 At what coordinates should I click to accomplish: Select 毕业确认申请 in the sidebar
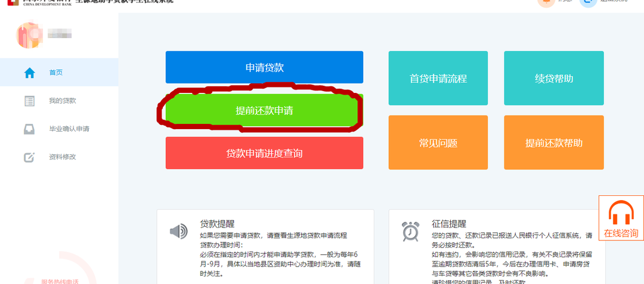pos(69,129)
